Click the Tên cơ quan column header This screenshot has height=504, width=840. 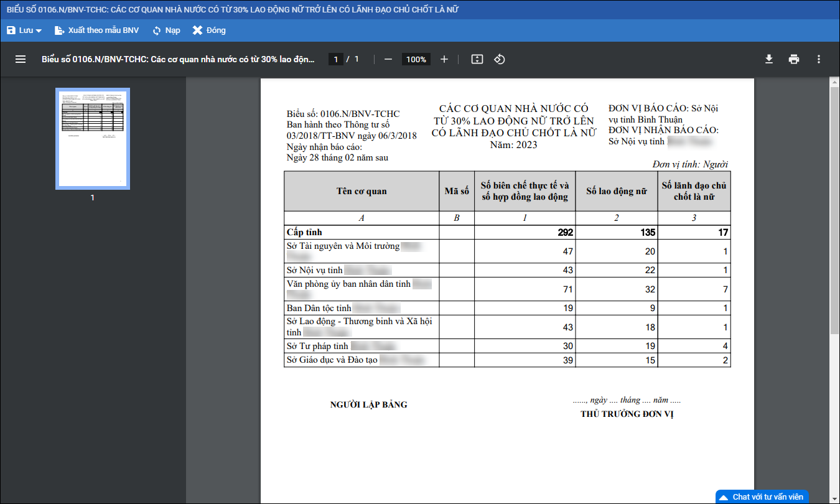point(362,191)
